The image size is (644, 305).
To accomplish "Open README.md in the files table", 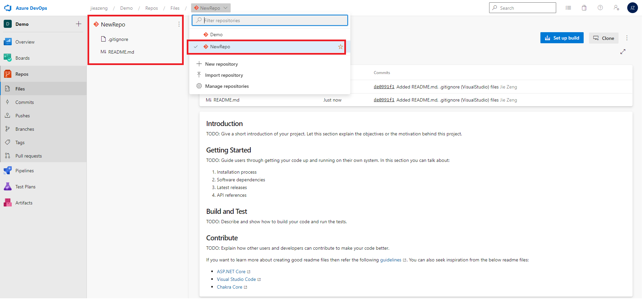I will point(226,100).
